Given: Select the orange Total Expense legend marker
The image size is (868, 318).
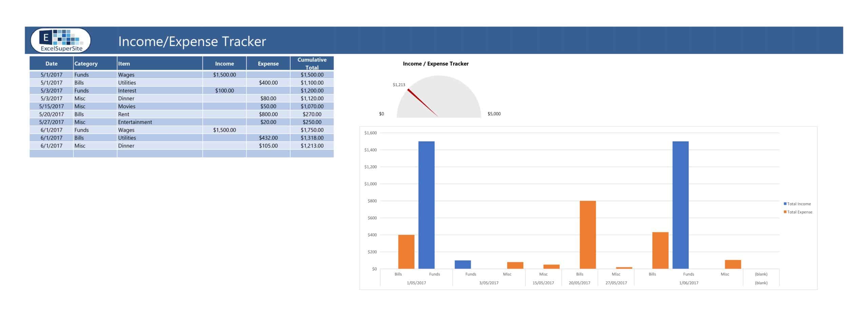Looking at the screenshot, I should point(786,212).
